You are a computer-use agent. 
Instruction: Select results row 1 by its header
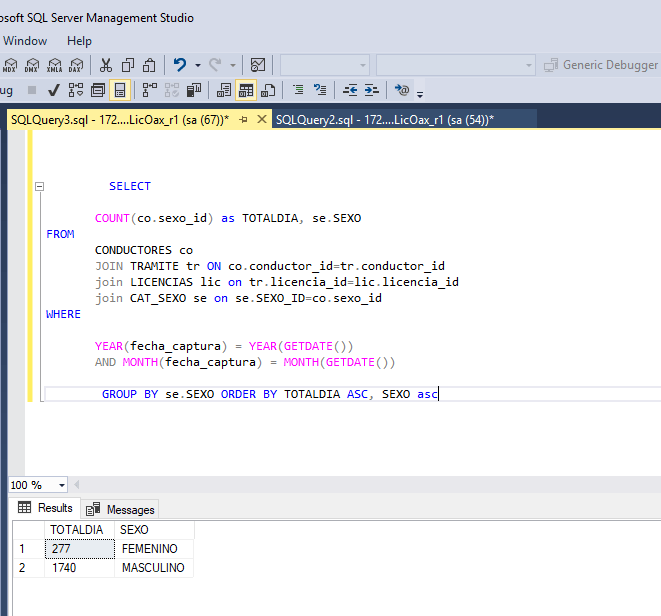pos(29,549)
